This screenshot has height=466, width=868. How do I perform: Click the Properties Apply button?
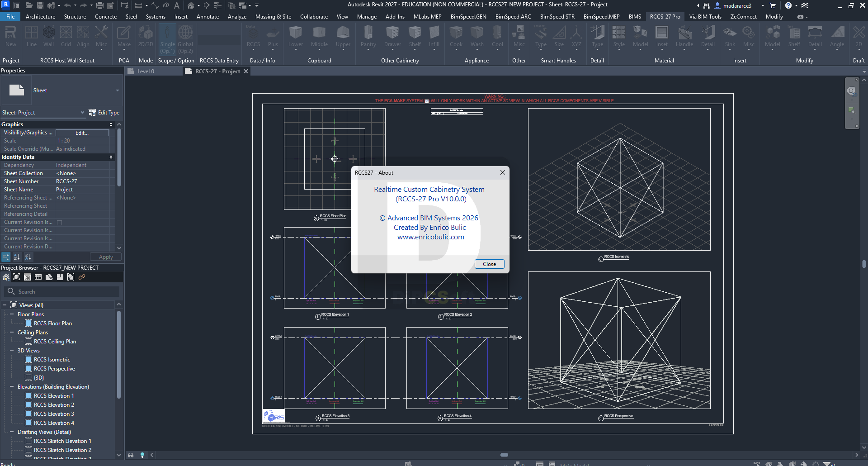coord(106,257)
